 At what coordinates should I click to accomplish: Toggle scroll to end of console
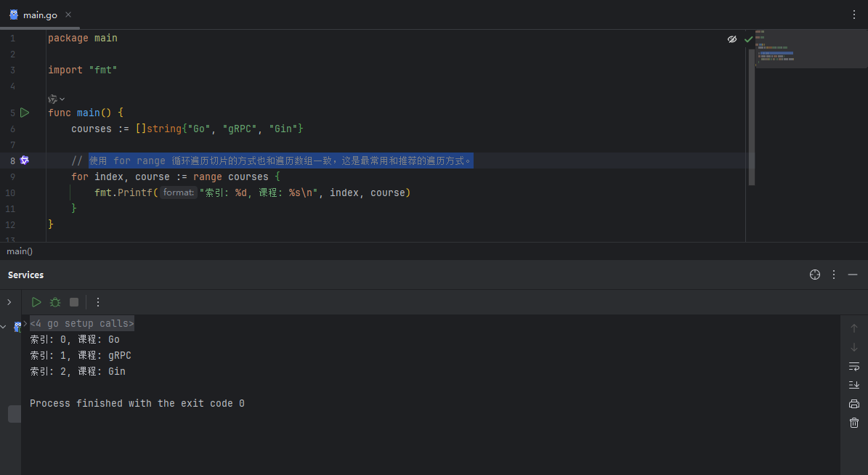[x=854, y=385]
